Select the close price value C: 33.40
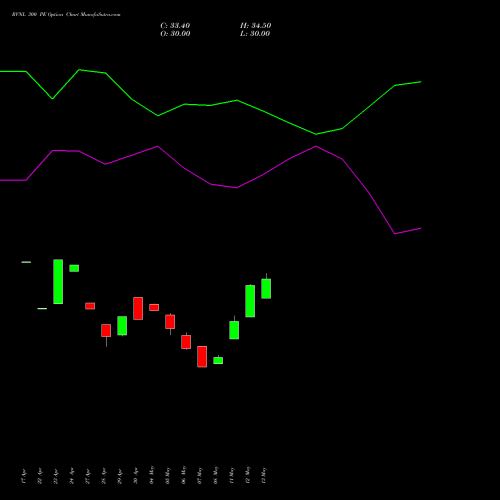The image size is (500, 500). click(x=175, y=26)
